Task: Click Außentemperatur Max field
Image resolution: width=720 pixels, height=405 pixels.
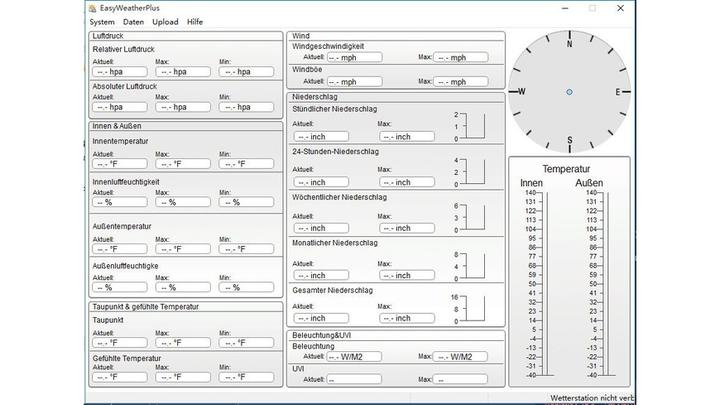Action: [183, 249]
